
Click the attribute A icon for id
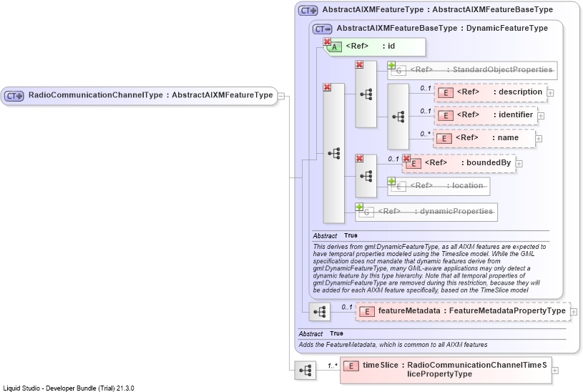pos(334,47)
